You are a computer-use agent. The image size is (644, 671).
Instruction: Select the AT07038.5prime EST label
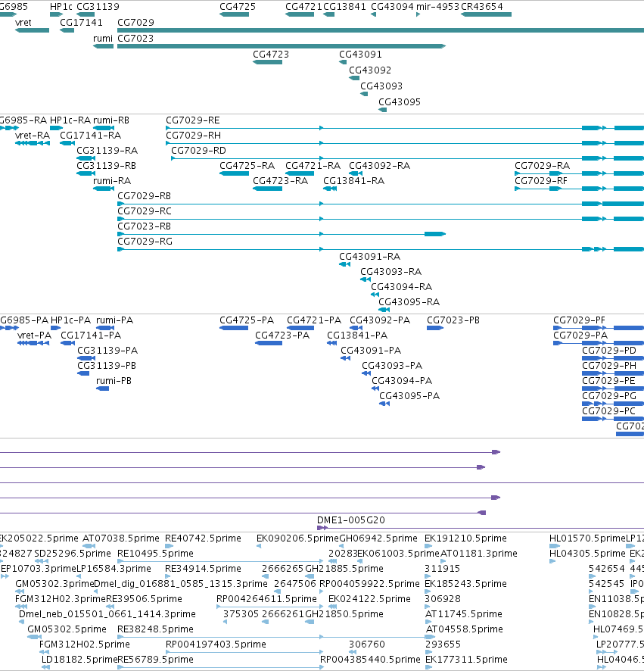click(x=121, y=538)
